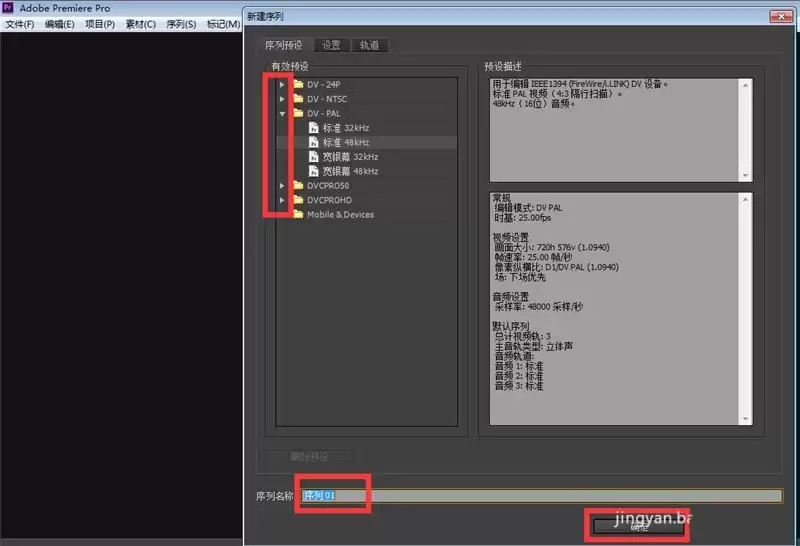Expand the DV - 24P preset folder

click(282, 84)
